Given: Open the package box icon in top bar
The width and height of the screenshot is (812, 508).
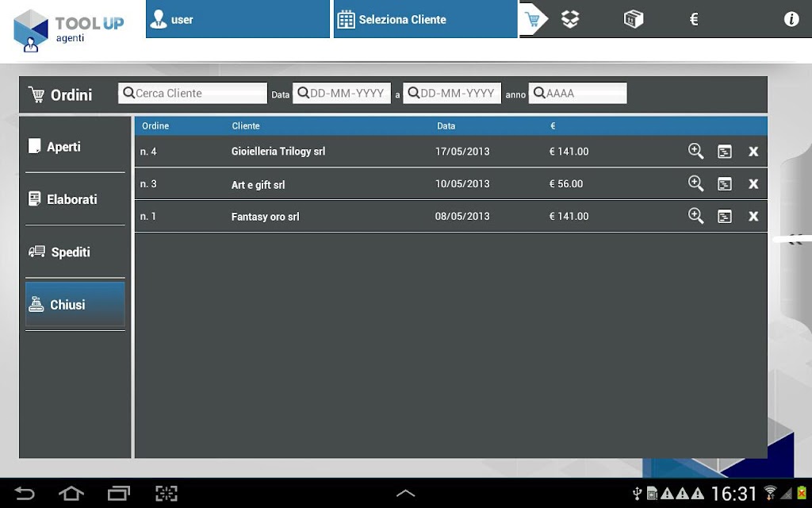Looking at the screenshot, I should click(x=633, y=20).
